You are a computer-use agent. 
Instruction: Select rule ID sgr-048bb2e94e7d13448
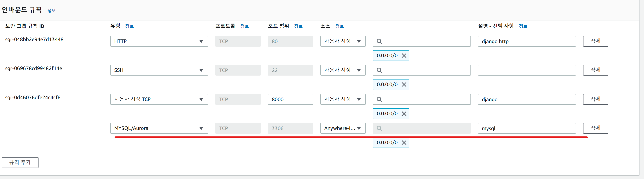(34, 39)
